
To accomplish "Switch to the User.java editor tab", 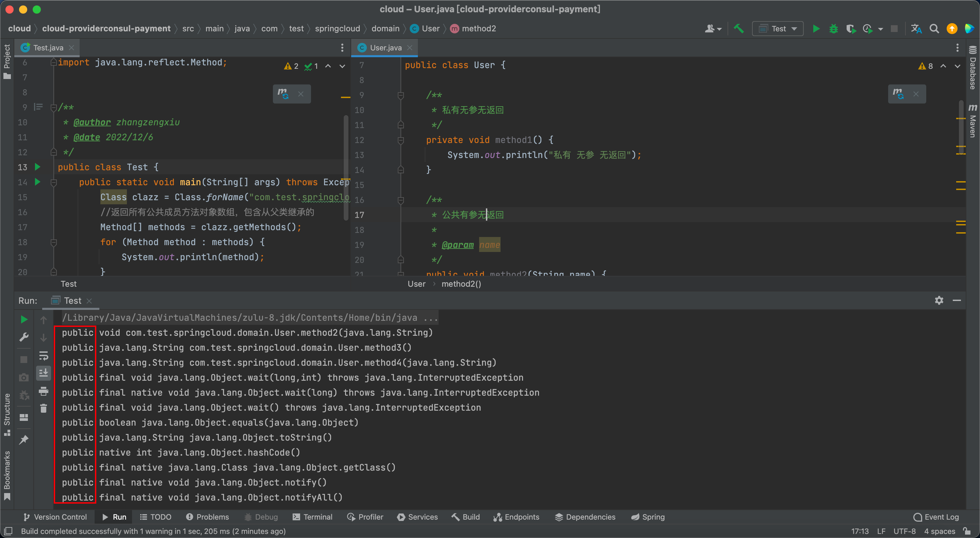I will coord(386,48).
